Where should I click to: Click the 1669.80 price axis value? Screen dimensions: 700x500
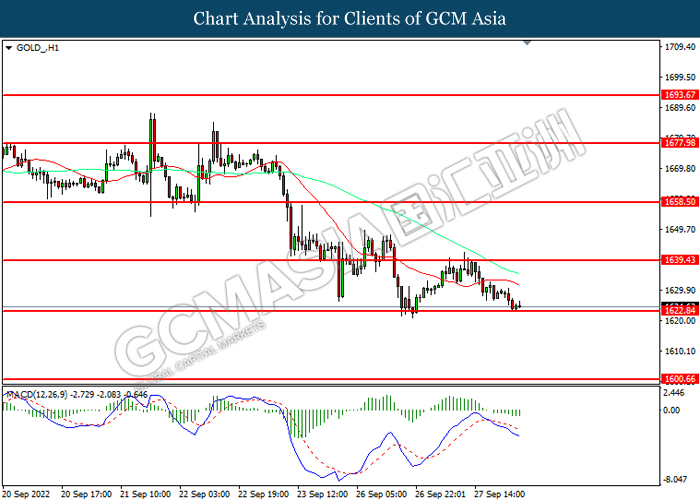point(680,169)
